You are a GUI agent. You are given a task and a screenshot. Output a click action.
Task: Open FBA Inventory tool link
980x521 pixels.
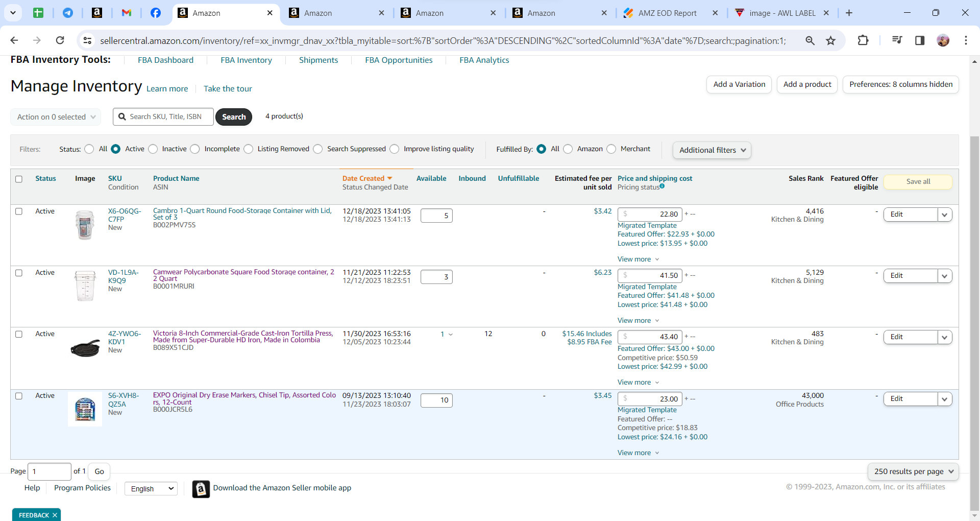(246, 60)
